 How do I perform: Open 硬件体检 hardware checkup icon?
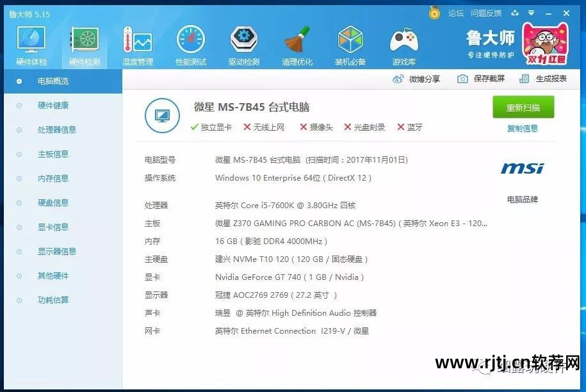[x=31, y=45]
